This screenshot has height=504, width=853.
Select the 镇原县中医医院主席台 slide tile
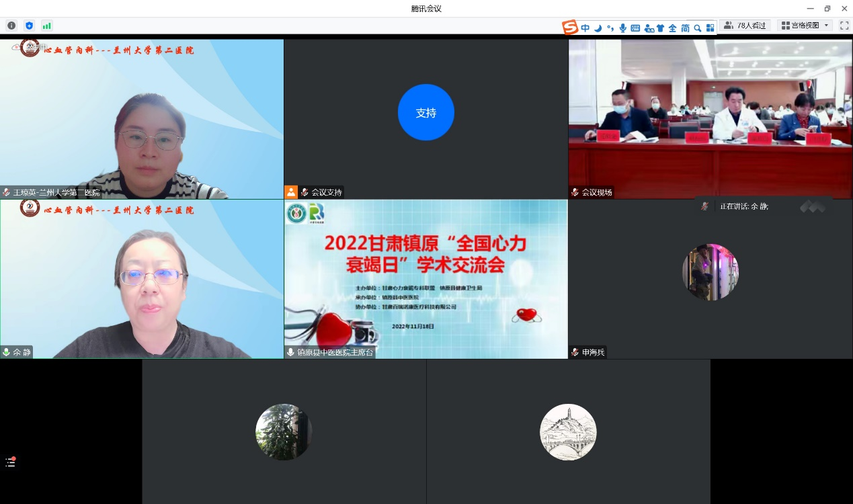coord(425,279)
